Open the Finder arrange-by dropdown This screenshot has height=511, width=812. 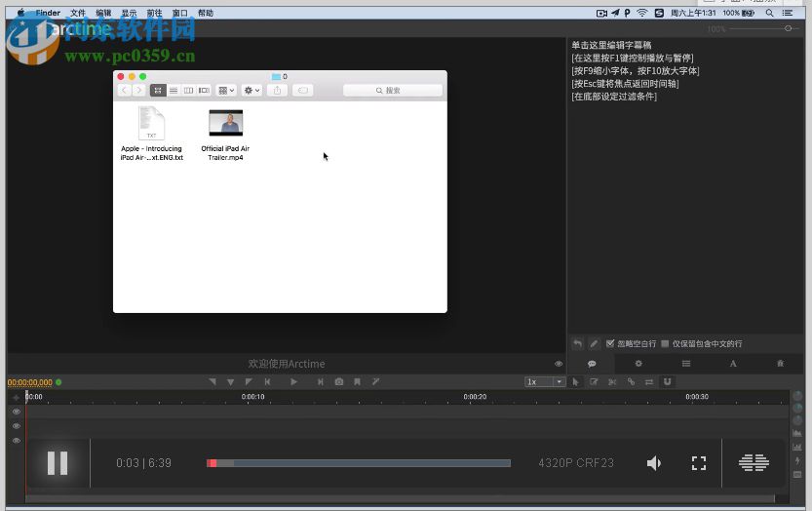click(x=226, y=90)
